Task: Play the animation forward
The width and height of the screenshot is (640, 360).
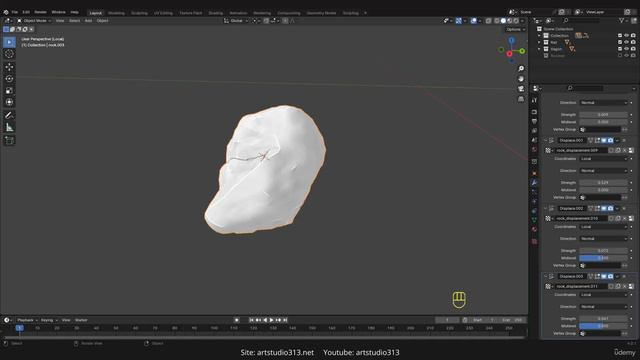Action: (x=271, y=320)
